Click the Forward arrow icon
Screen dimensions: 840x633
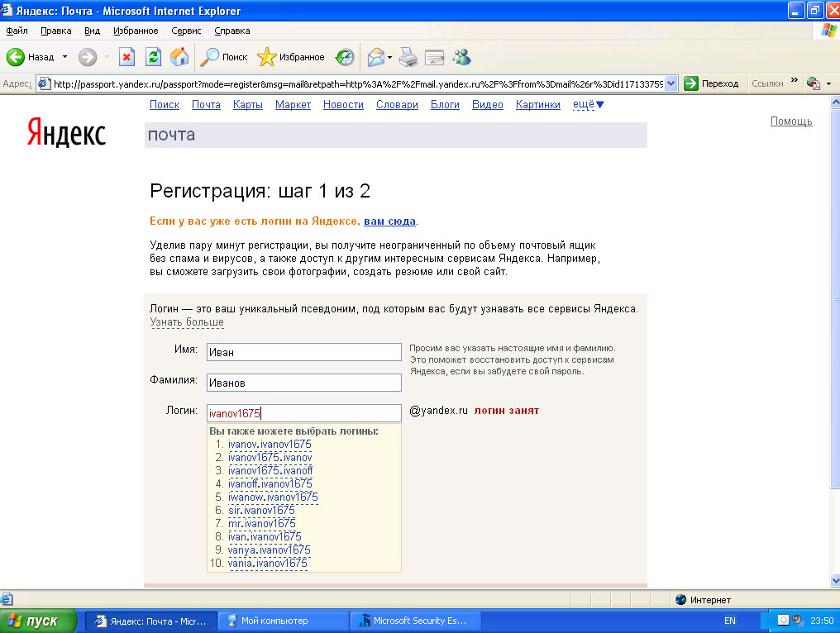(88, 57)
